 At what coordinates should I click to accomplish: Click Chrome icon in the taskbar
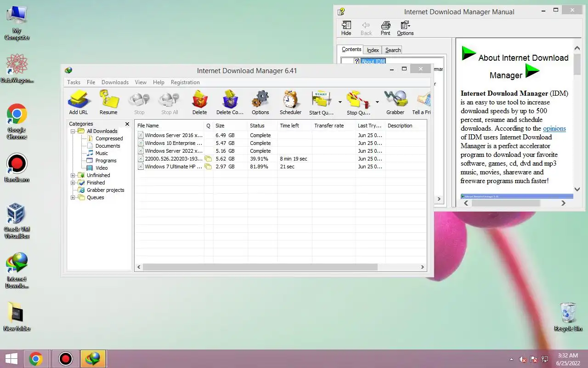point(36,358)
